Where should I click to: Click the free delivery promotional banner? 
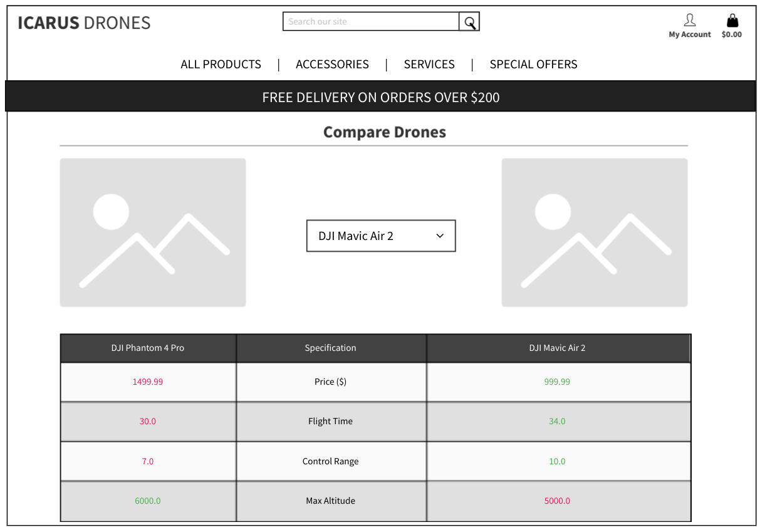(380, 97)
